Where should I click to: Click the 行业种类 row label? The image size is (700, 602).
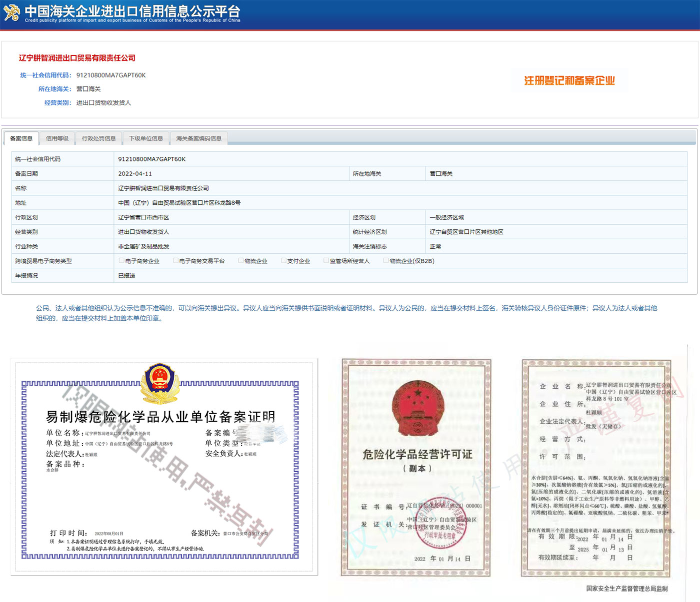[26, 246]
